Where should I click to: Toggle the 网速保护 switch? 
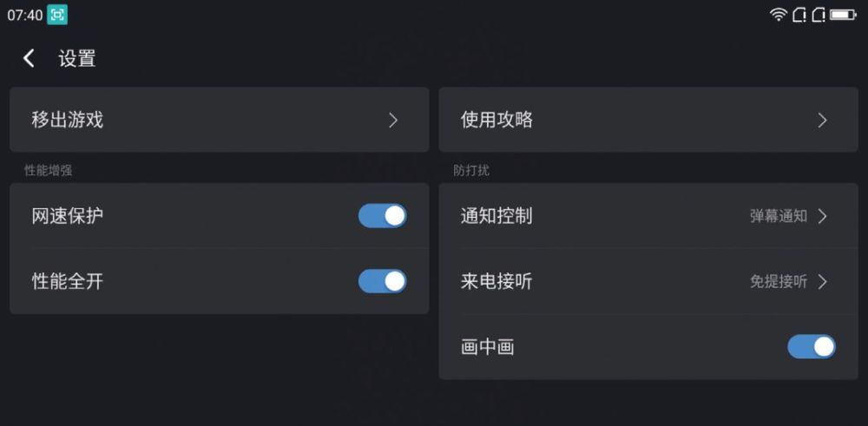pos(382,216)
